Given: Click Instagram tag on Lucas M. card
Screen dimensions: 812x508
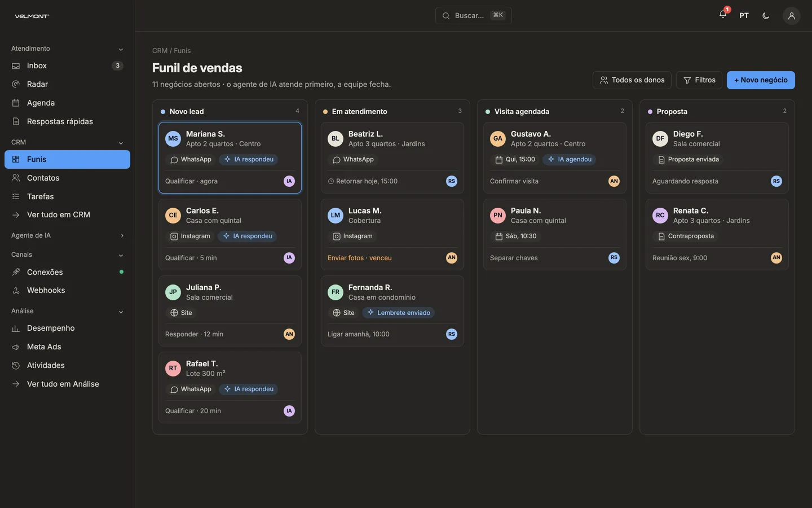Looking at the screenshot, I should (x=352, y=236).
